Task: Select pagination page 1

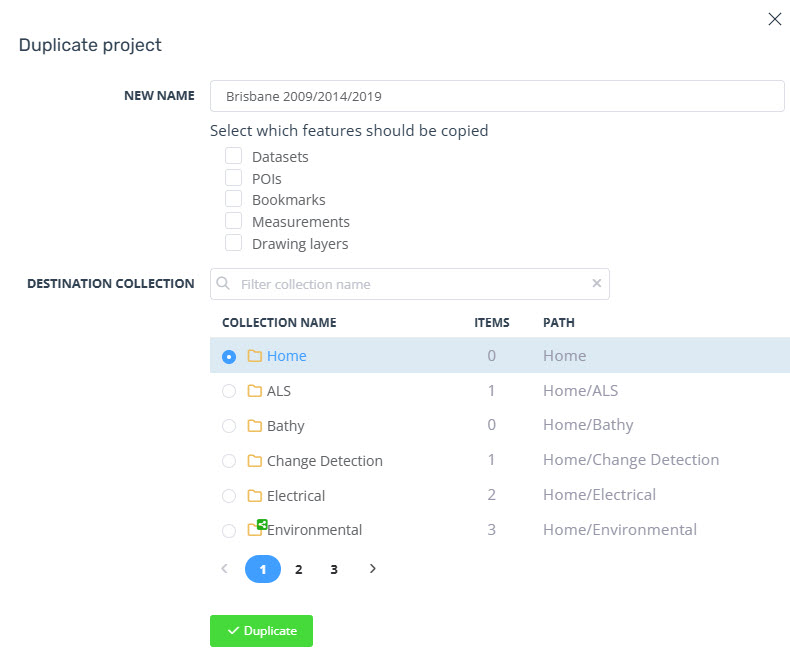Action: click(x=262, y=569)
